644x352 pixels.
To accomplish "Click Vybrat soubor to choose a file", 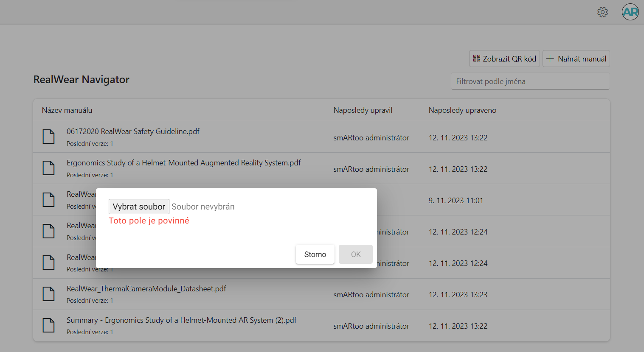I will coord(139,207).
